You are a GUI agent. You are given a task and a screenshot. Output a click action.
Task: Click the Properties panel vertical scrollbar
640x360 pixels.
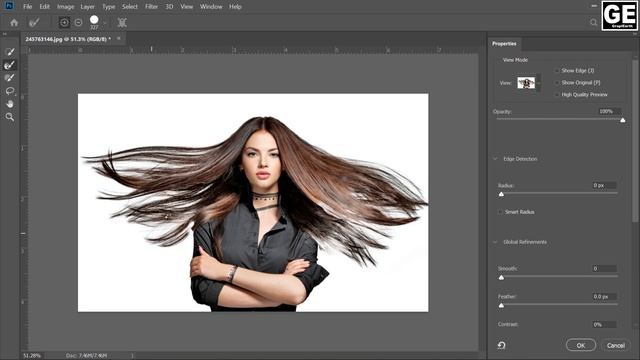point(635,141)
